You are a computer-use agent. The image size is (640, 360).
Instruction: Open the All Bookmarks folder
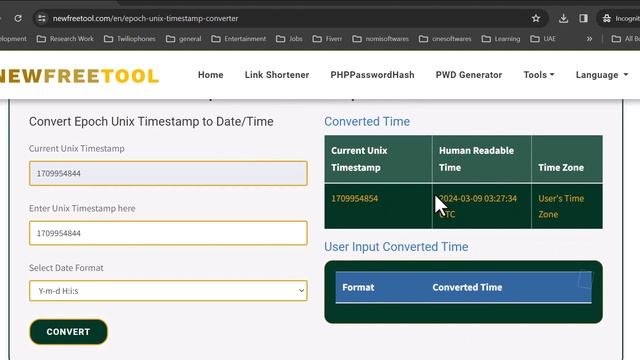(x=625, y=39)
